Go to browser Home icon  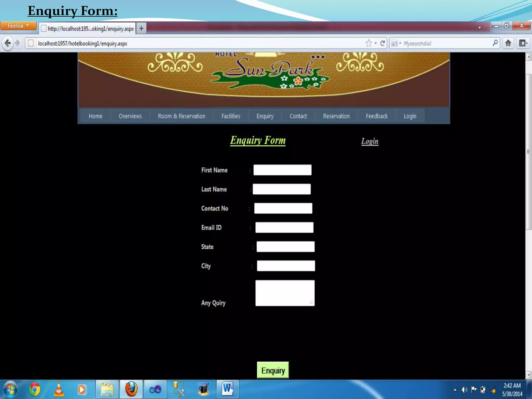pyautogui.click(x=508, y=43)
